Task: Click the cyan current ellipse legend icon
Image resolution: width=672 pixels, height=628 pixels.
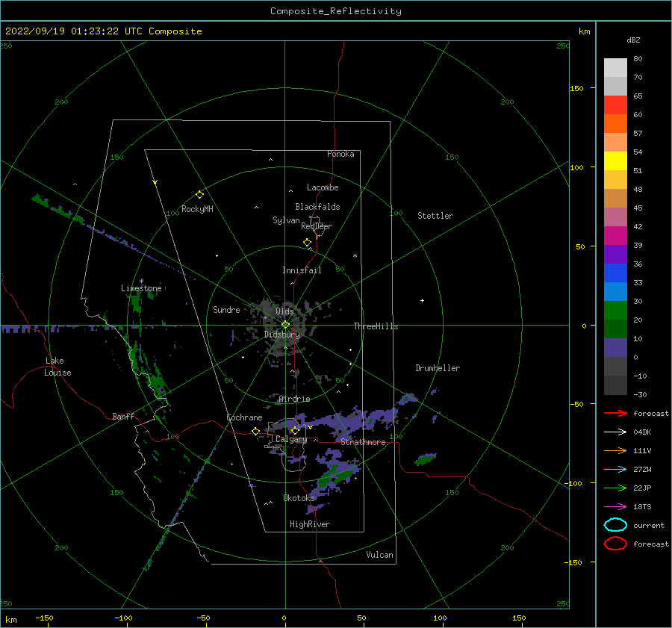Action: coord(615,525)
